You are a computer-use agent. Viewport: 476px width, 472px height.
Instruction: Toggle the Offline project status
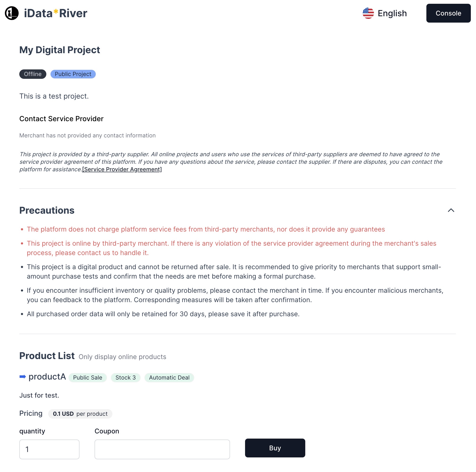(32, 74)
